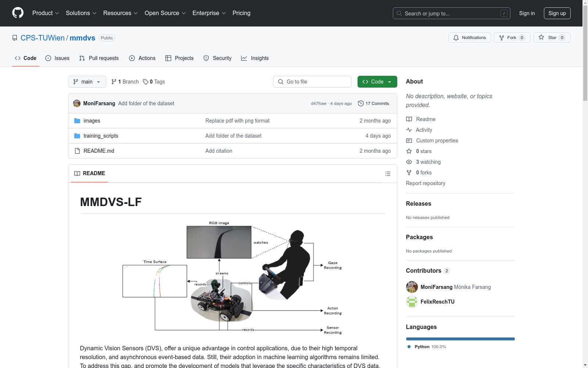The width and height of the screenshot is (588, 368).
Task: Click the book icon next to Readme
Action: pos(409,119)
